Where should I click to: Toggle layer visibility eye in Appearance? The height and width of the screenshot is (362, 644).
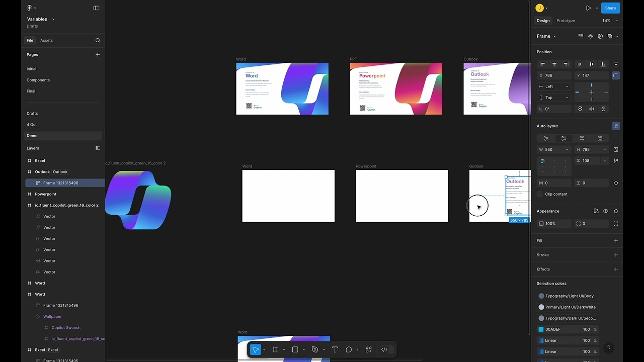[606, 211]
